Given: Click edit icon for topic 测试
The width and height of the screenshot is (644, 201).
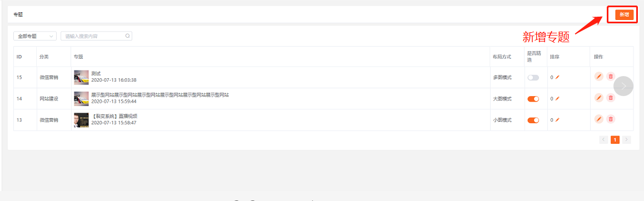Looking at the screenshot, I should [599, 76].
